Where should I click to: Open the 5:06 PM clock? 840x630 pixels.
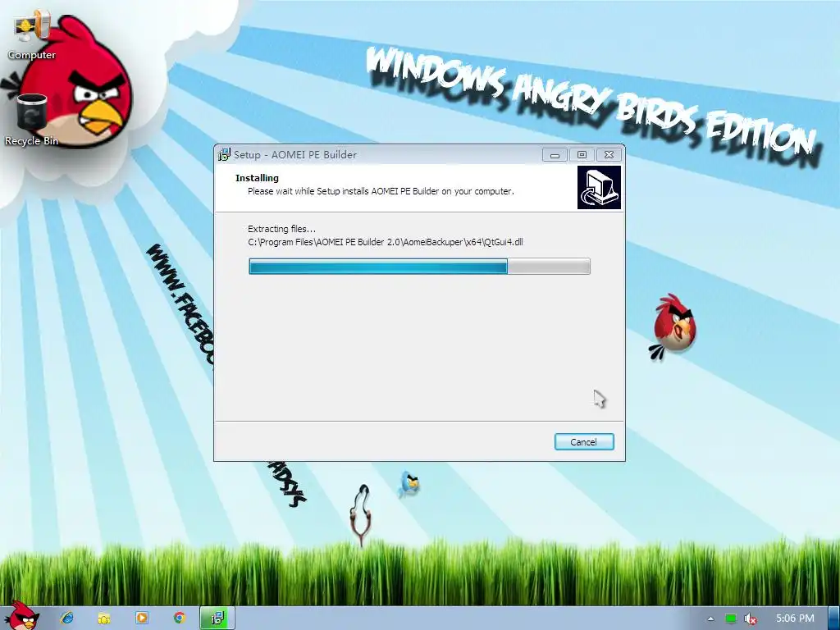coord(795,619)
